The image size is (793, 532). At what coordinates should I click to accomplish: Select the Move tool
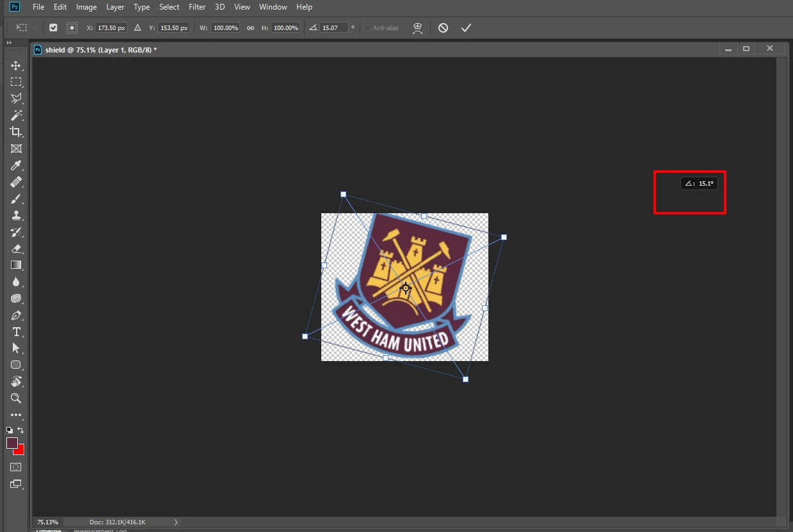(16, 65)
